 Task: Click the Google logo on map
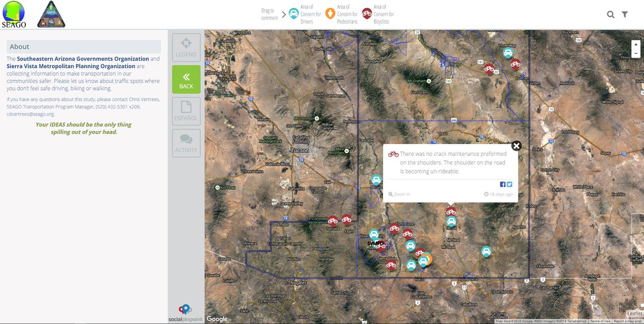pos(217,319)
